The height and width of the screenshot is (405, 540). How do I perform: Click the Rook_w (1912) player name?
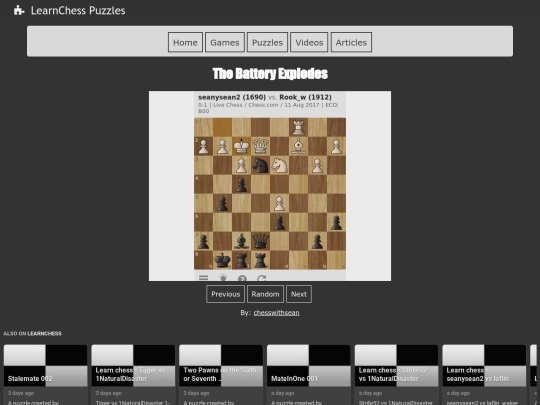coord(305,97)
